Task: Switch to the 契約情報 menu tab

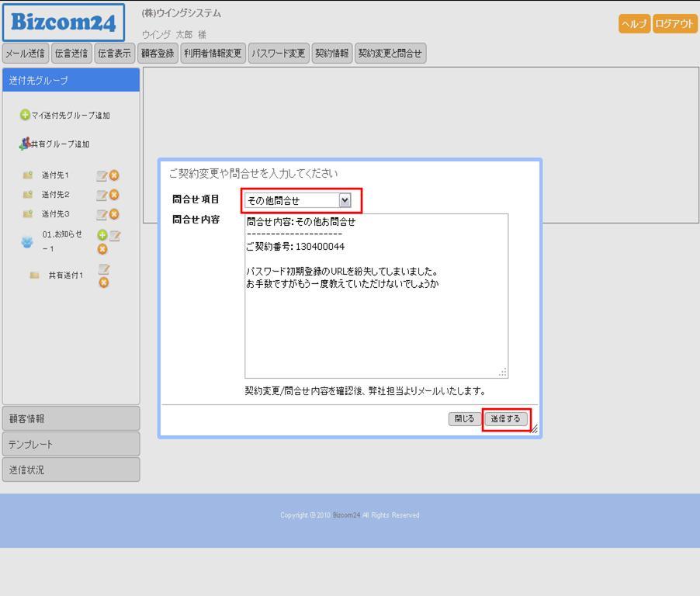Action: click(x=331, y=54)
